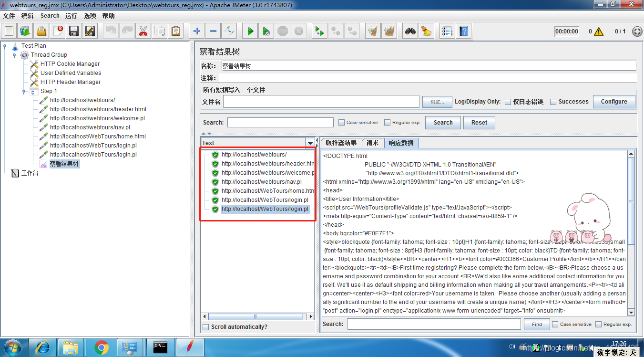The image size is (644, 357).
Task: Switch to the 取样器结果 tab
Action: click(x=341, y=143)
